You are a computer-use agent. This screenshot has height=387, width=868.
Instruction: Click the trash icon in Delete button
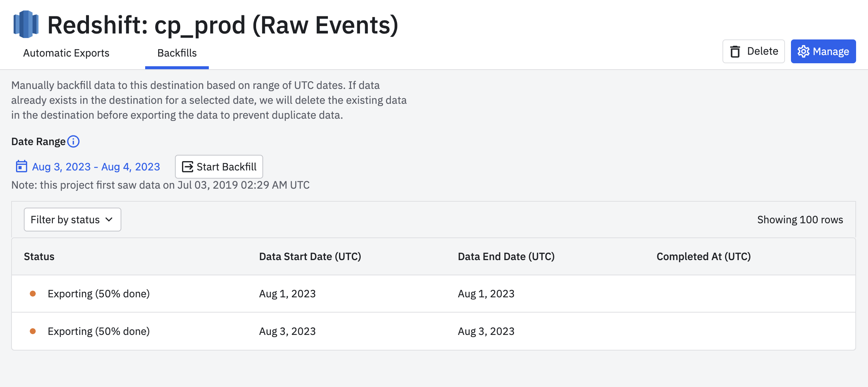(735, 51)
